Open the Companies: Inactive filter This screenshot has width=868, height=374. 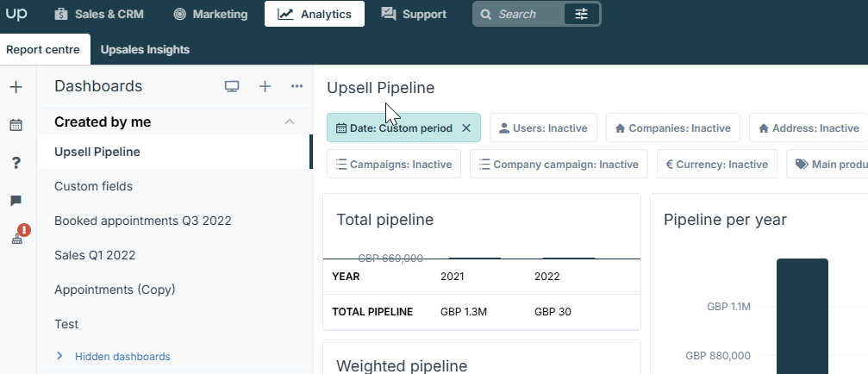(672, 128)
